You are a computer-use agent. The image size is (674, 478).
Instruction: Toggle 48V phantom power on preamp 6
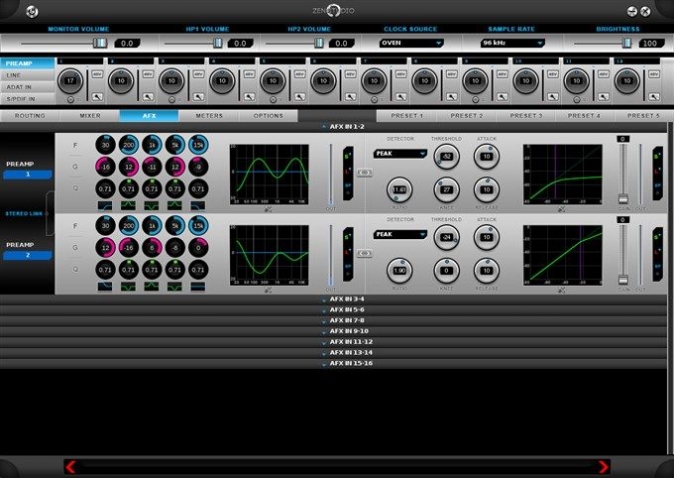click(x=350, y=74)
